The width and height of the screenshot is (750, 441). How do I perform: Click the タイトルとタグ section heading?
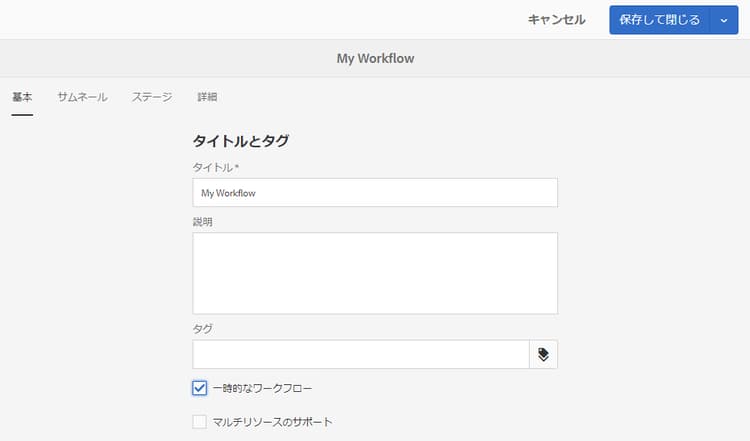(240, 141)
